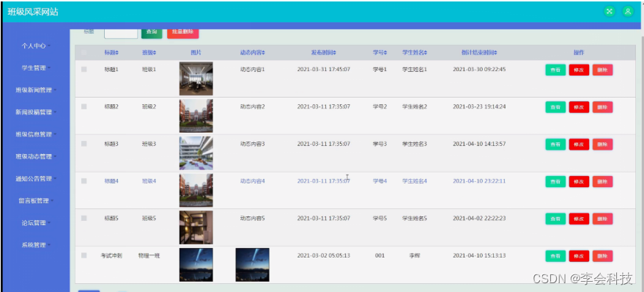Click the 动态内容4 cell
This screenshot has height=292, width=644.
tap(252, 181)
